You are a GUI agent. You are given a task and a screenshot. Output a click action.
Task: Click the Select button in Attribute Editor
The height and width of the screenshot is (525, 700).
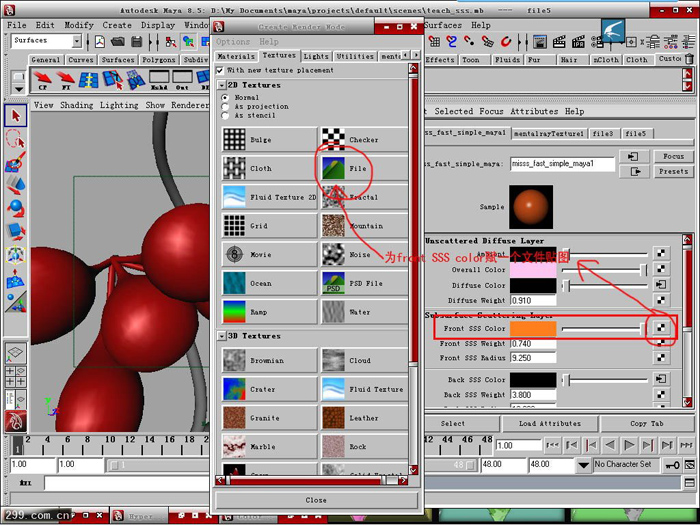click(453, 423)
